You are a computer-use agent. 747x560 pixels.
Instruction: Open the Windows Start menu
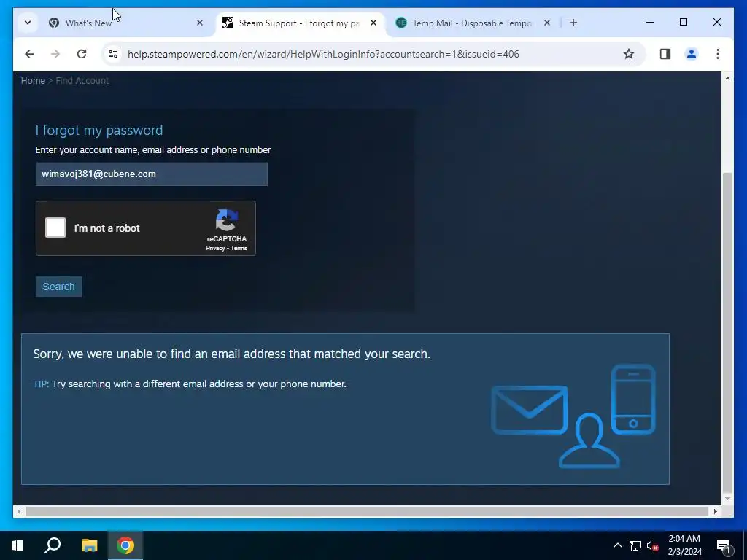click(x=18, y=545)
